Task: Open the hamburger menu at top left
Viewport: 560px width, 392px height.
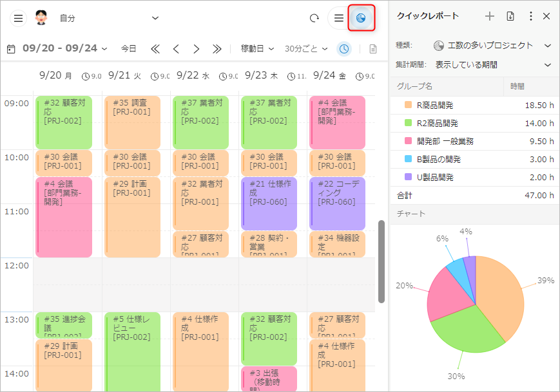Action: point(18,18)
